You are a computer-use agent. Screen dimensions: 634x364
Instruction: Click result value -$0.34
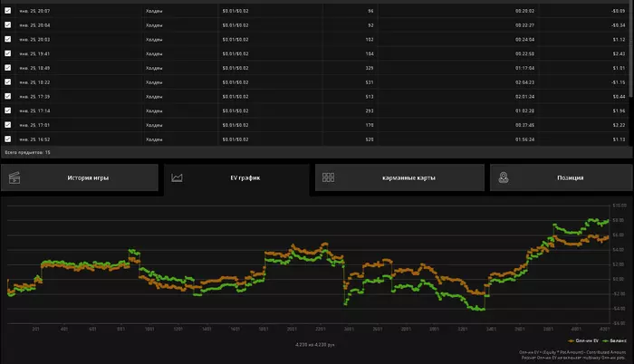tap(619, 25)
